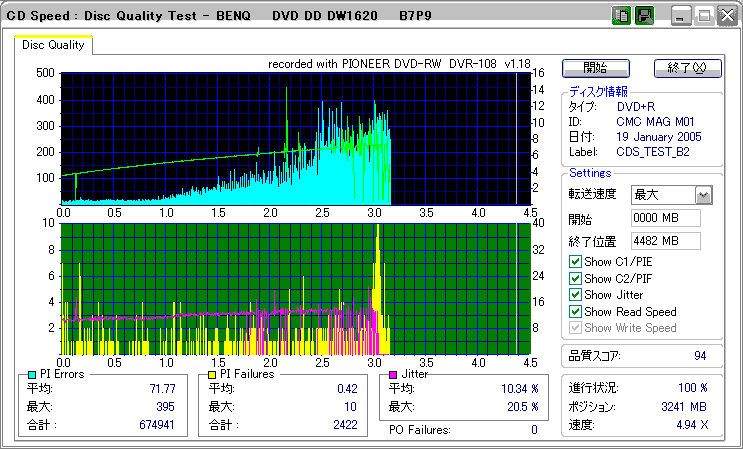This screenshot has height=449, width=743.
Task: Click the copy results to clipboard icon
Action: 622,16
